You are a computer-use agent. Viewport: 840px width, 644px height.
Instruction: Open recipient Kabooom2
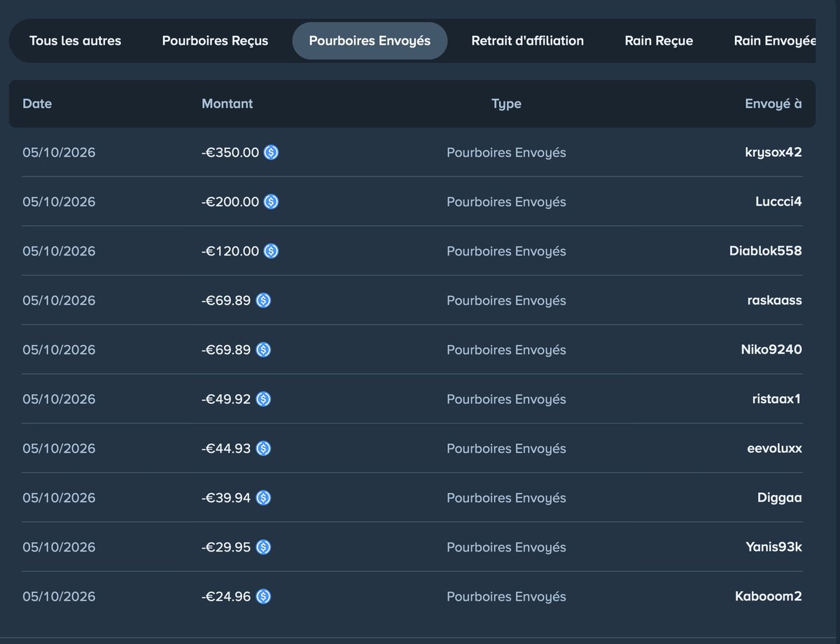click(769, 596)
